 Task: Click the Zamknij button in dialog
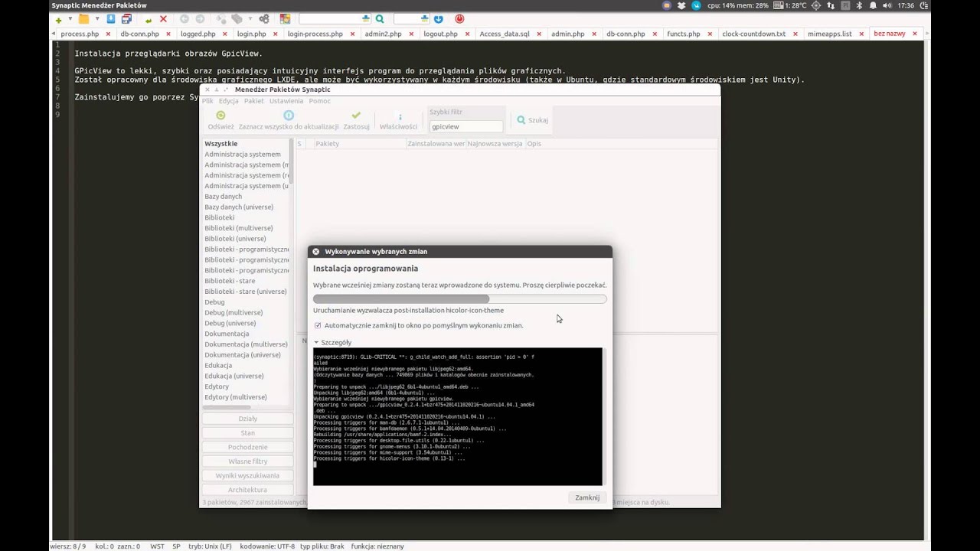click(x=587, y=497)
